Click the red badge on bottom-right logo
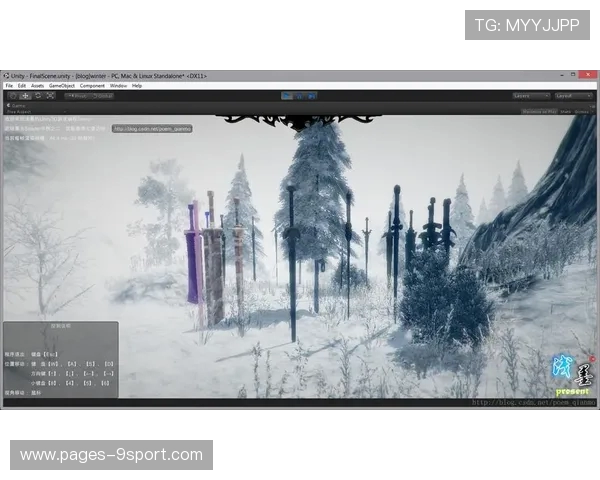 coord(592,358)
